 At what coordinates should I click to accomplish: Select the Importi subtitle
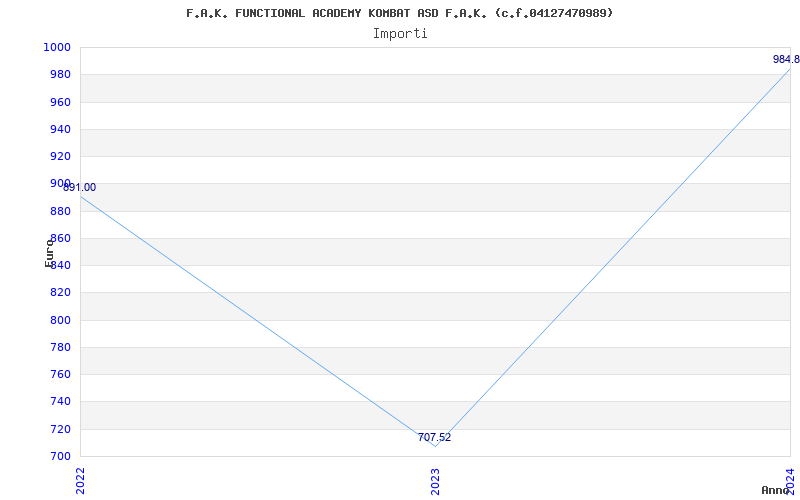(x=399, y=34)
